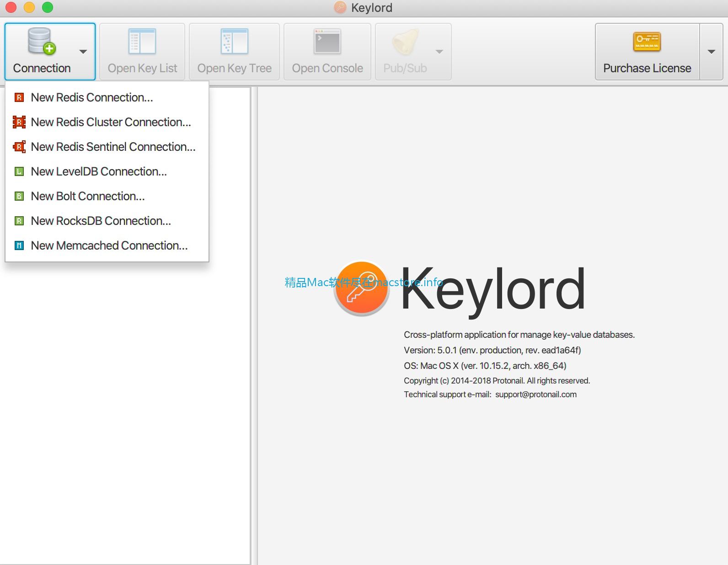This screenshot has width=728, height=565.
Task: Open the Pub/Sub dropdown arrow
Action: (x=439, y=52)
